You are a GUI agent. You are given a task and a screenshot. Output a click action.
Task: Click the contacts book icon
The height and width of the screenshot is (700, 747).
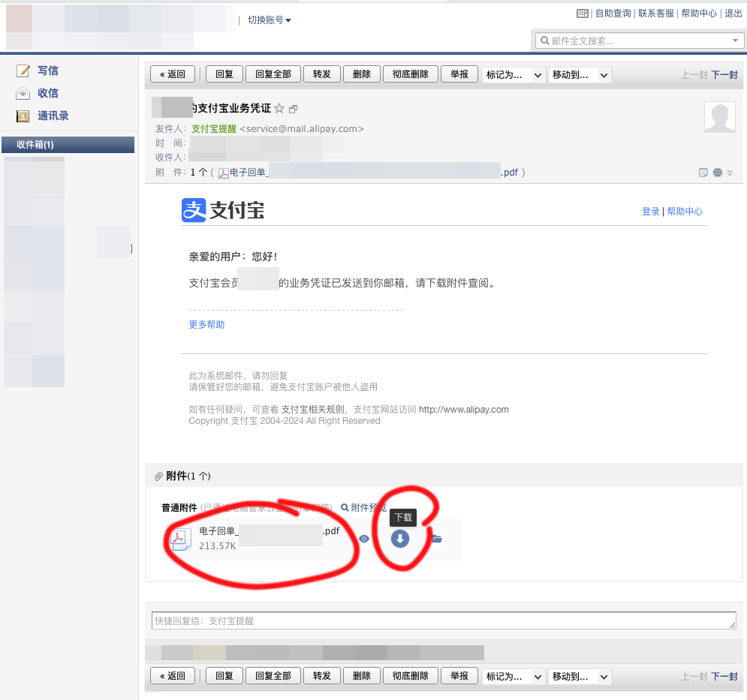(23, 116)
